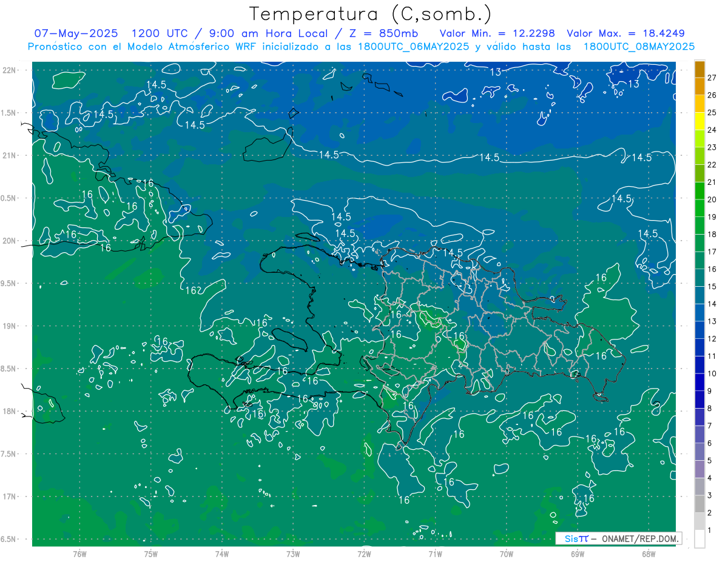The height and width of the screenshot is (562, 728).
Task: Click the top orange-brown swatch of the color scale
Action: [x=699, y=69]
